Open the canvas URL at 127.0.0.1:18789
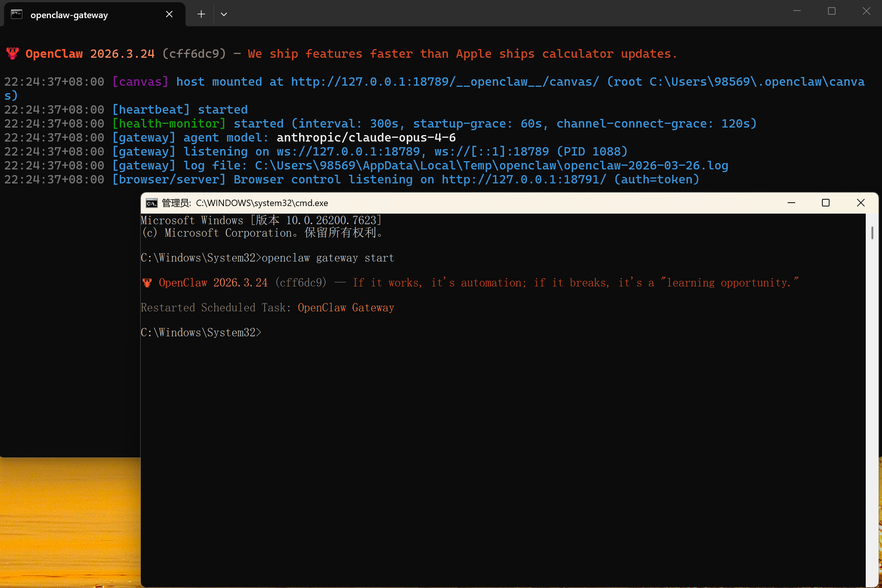The width and height of the screenshot is (882, 588). click(x=445, y=82)
